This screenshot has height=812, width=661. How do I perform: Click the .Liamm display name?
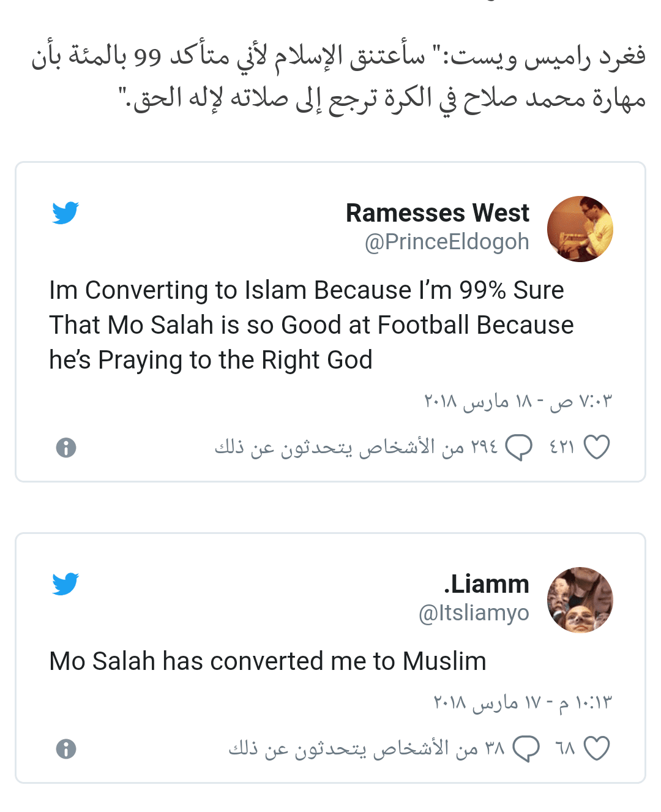point(487,584)
